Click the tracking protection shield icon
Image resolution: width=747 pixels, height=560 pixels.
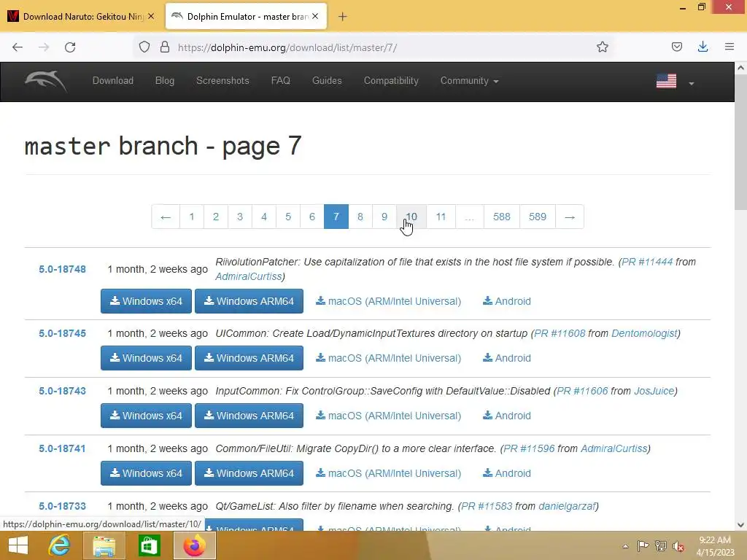click(144, 47)
